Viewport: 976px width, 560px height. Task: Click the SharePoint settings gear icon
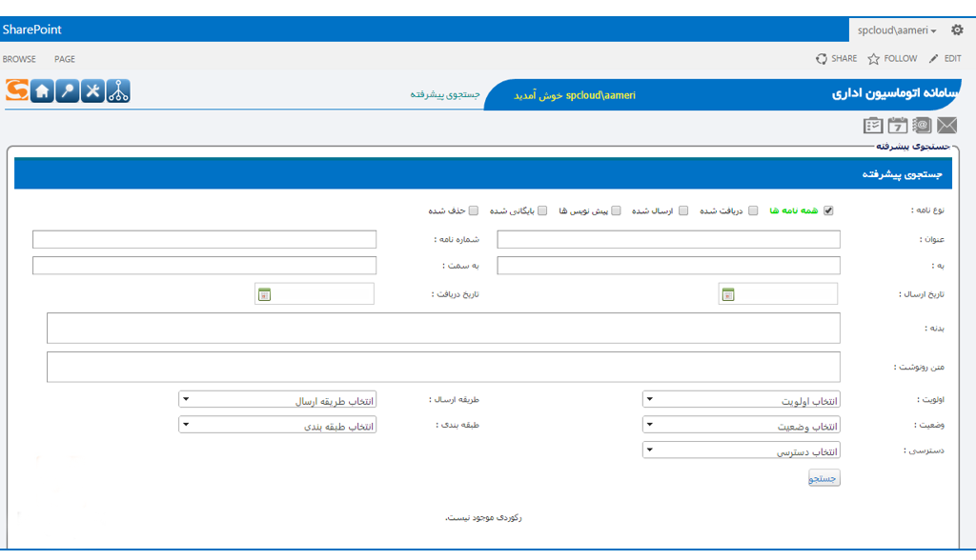point(957,30)
